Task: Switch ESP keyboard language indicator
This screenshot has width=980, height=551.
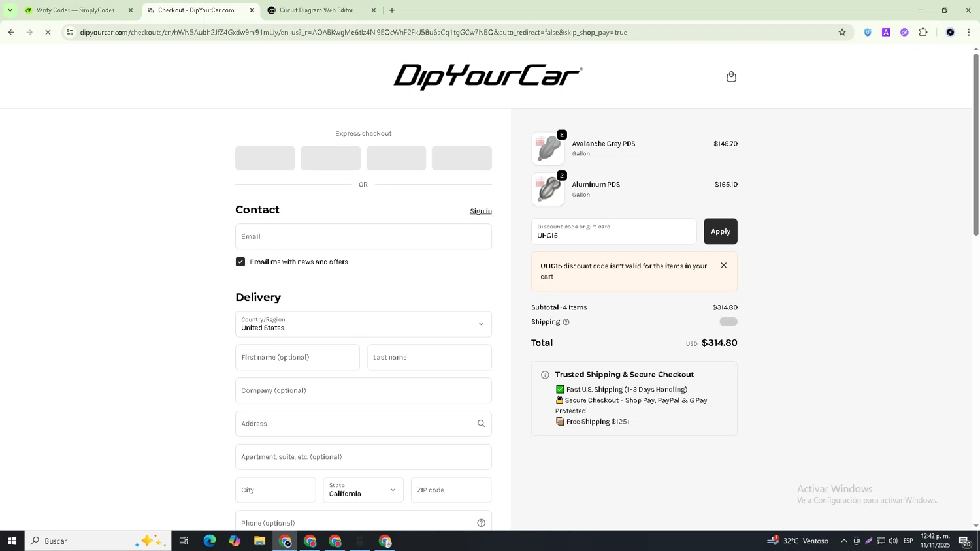Action: click(908, 541)
